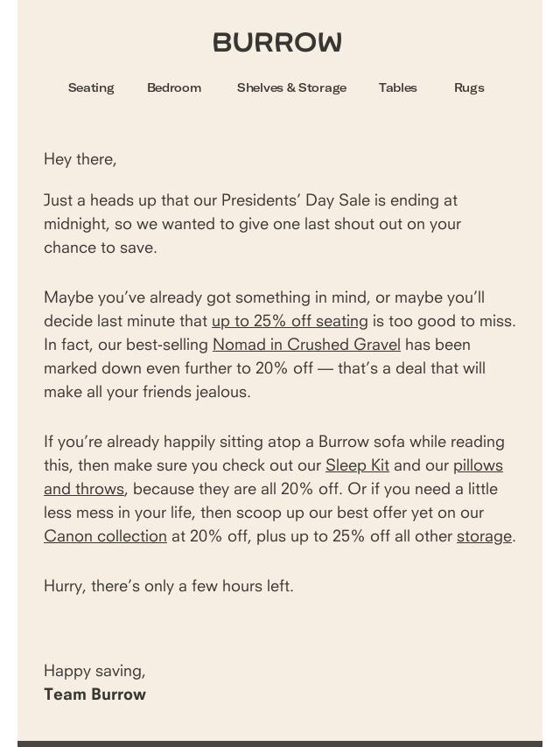Open the Nomad in Crushed Gravel link
Viewport: 560px width, 747px height.
pyautogui.click(x=306, y=345)
